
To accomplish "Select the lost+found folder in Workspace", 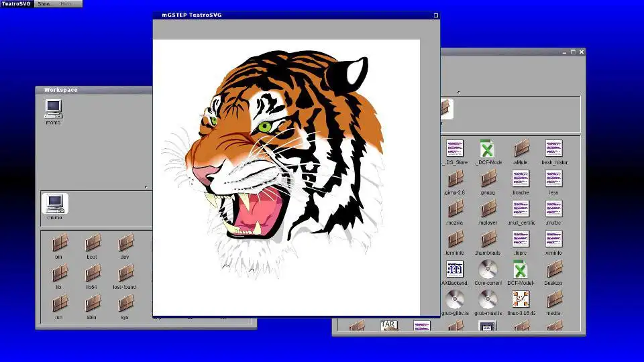I will point(125,274).
